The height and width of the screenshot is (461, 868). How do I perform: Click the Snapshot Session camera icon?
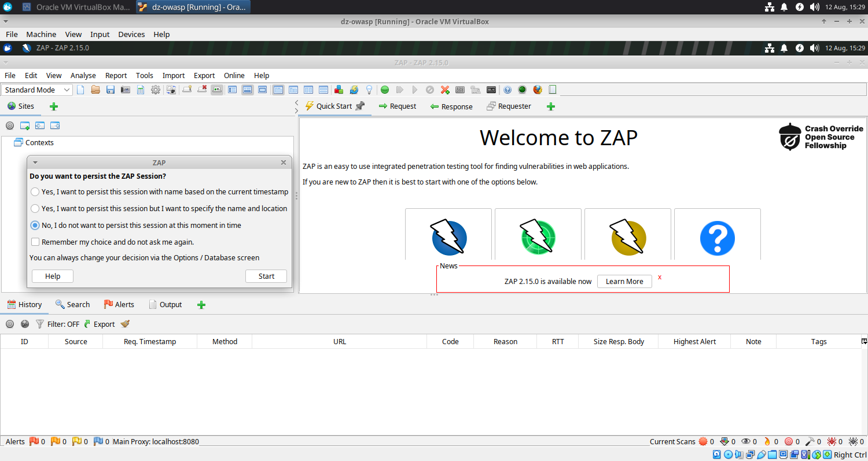pos(126,90)
